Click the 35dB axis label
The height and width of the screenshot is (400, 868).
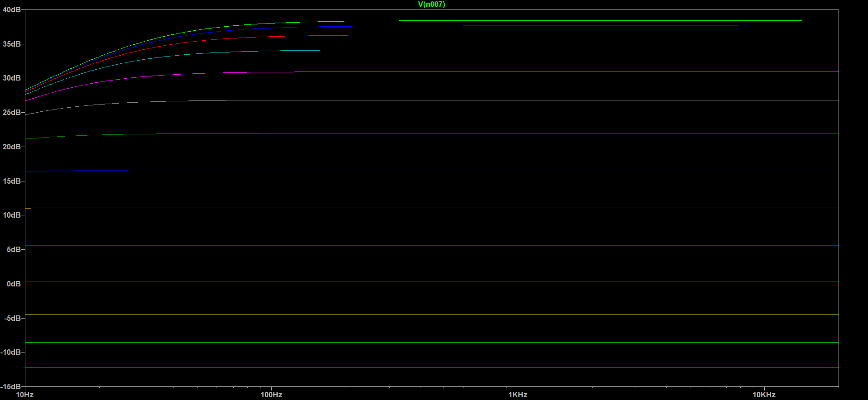[x=12, y=44]
